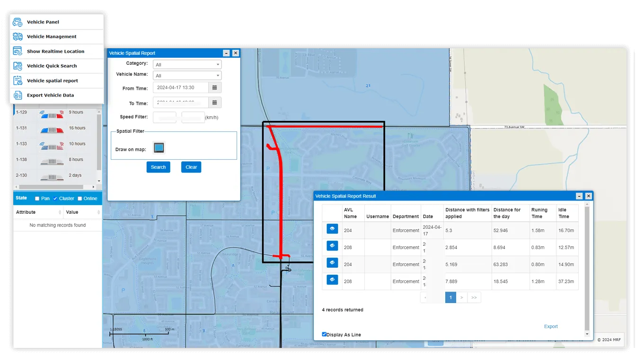Click the result window scroll-down arrow

[x=587, y=334]
